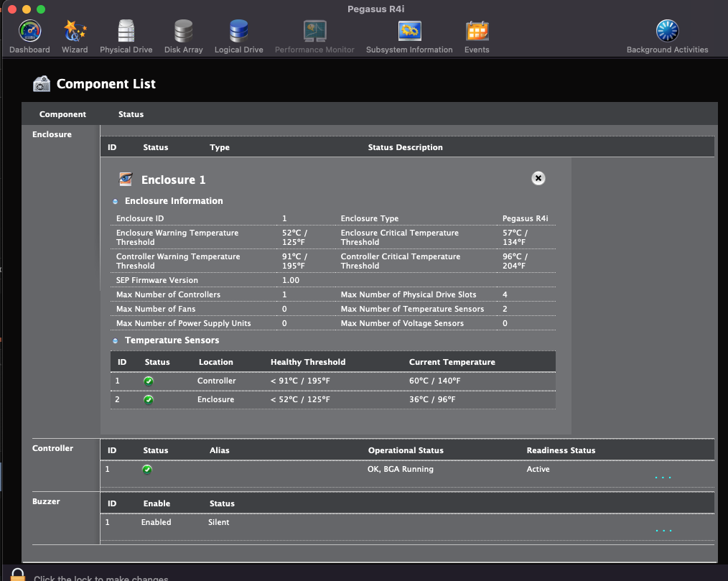Open the Buzzer row options dots
This screenshot has height=581, width=728.
663,531
